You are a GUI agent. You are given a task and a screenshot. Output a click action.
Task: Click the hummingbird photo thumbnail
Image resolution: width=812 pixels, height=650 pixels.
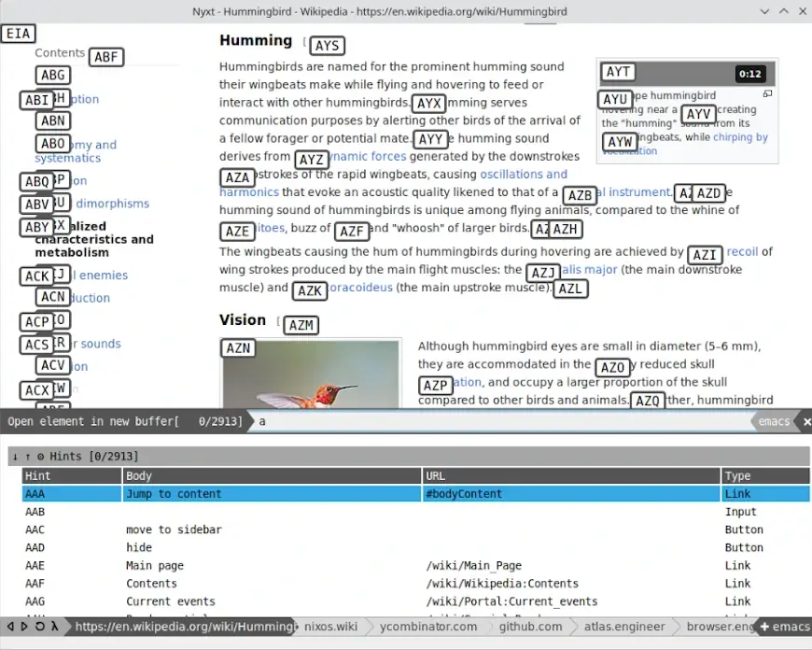point(312,383)
